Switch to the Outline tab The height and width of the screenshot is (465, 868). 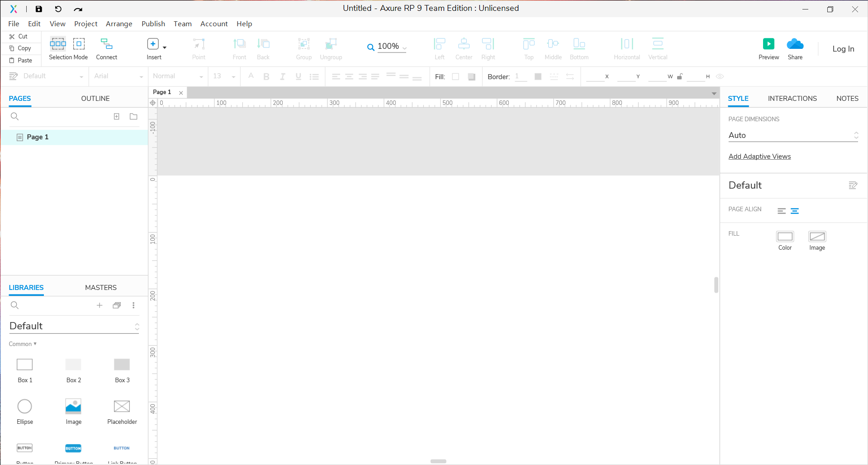95,98
